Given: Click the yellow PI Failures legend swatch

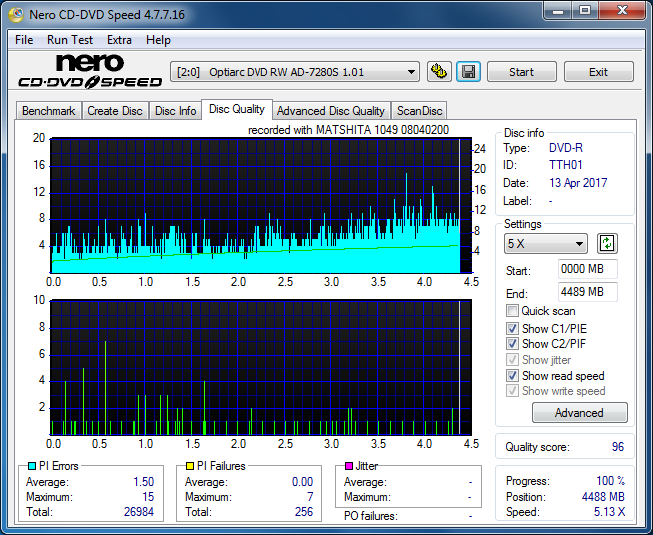Looking at the screenshot, I should point(190,466).
